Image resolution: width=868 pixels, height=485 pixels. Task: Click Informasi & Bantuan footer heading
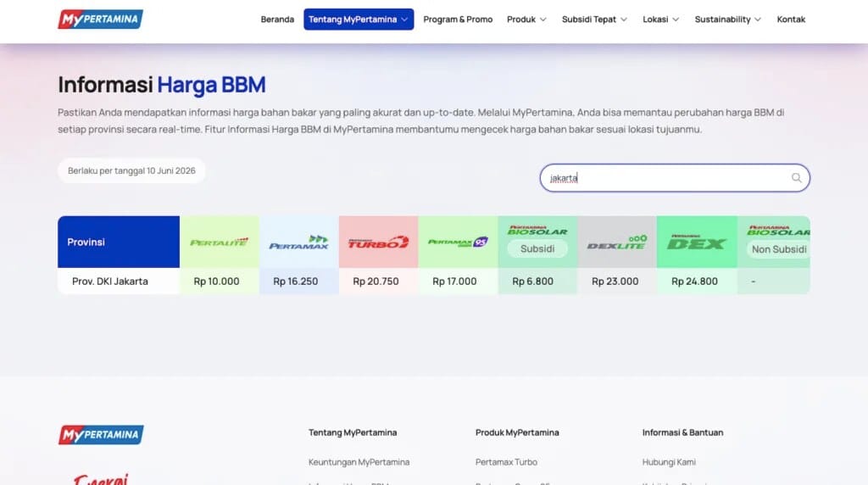[682, 432]
